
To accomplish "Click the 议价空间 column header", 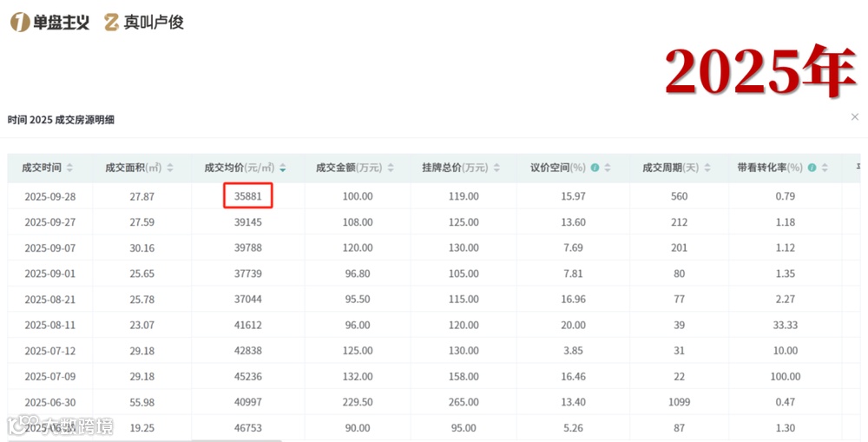I will (x=573, y=168).
